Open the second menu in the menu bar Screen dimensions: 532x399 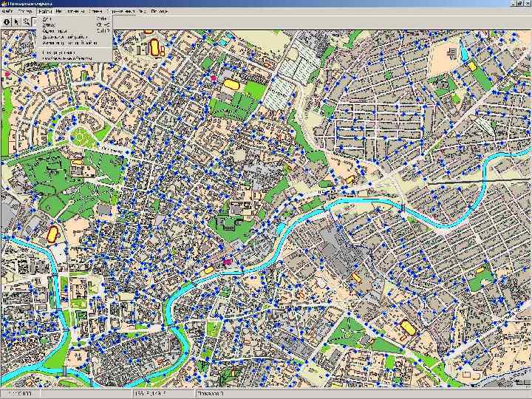pos(25,11)
